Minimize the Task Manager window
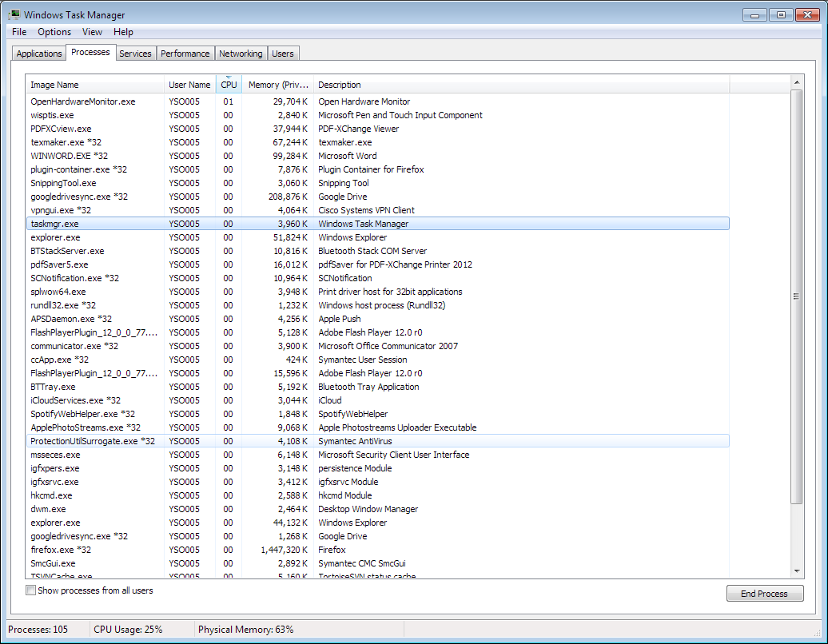 (x=754, y=14)
